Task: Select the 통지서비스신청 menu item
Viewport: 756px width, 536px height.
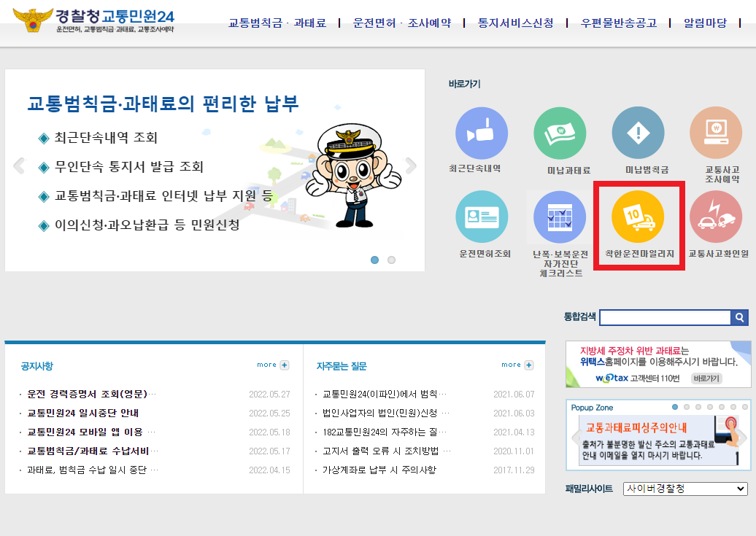Action: tap(516, 22)
